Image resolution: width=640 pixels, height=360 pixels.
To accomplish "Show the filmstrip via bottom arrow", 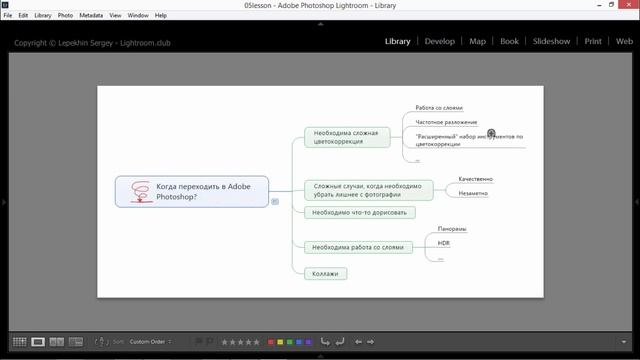I will [x=320, y=356].
